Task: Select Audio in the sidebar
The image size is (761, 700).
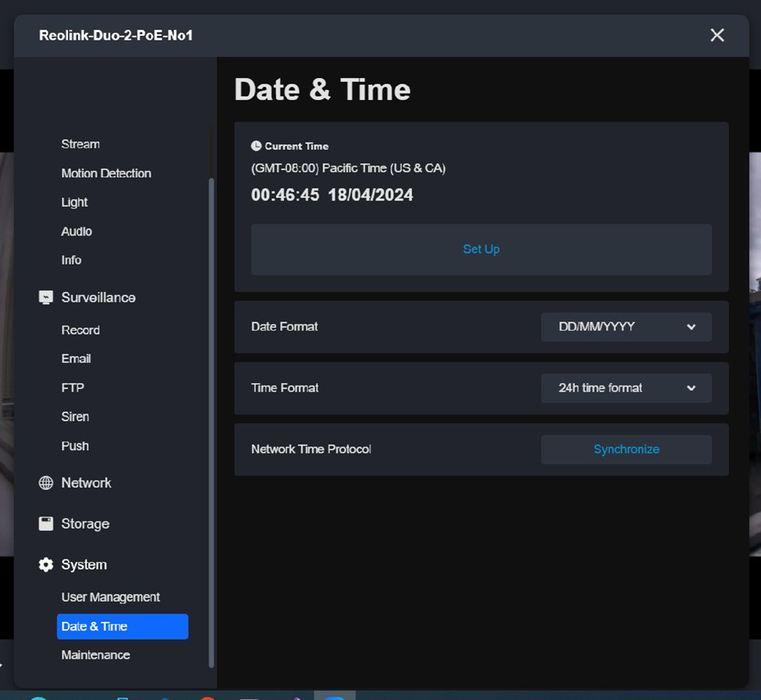Action: (76, 232)
